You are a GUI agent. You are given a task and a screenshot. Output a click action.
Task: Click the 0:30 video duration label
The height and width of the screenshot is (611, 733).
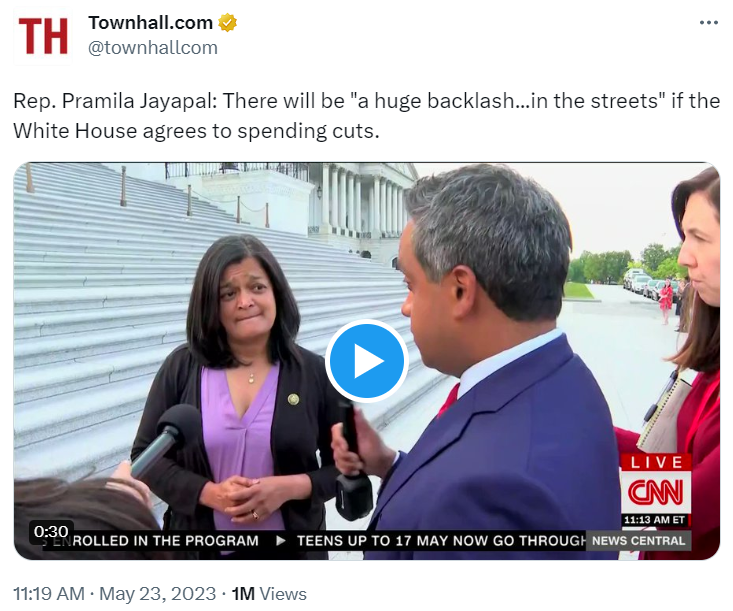click(x=51, y=532)
